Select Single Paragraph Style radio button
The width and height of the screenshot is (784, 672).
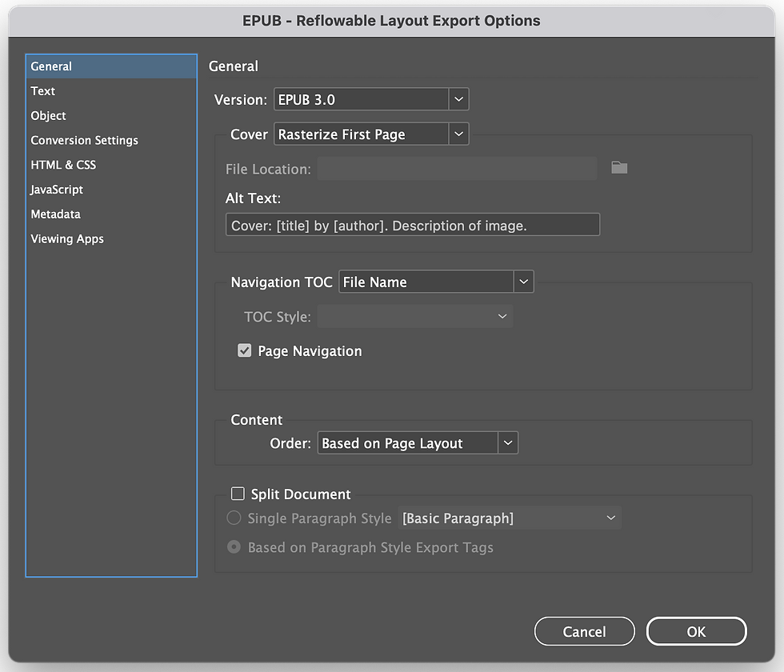point(234,518)
